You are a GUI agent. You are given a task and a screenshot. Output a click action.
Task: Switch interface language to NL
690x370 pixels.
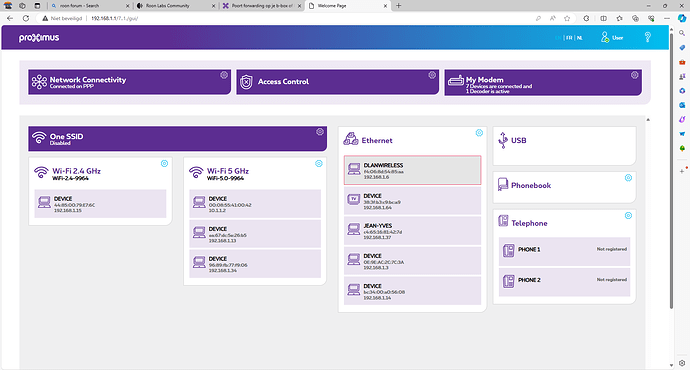[x=580, y=38]
